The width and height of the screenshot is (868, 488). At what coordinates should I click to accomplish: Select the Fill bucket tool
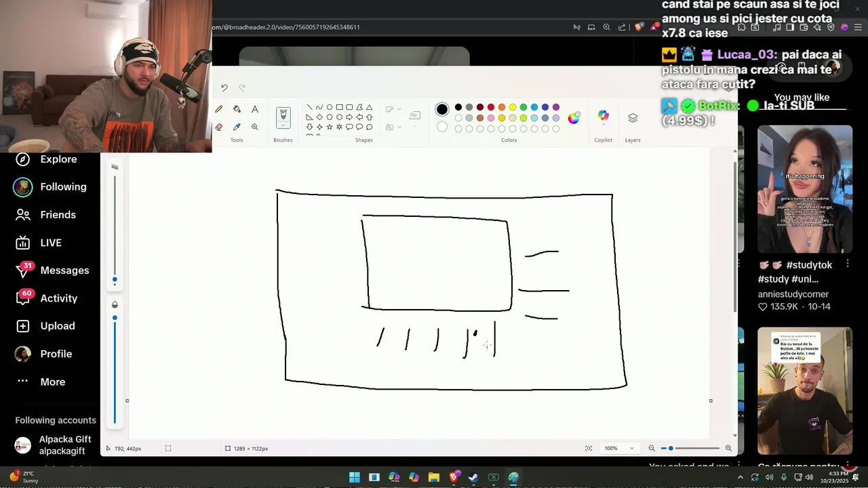point(237,109)
